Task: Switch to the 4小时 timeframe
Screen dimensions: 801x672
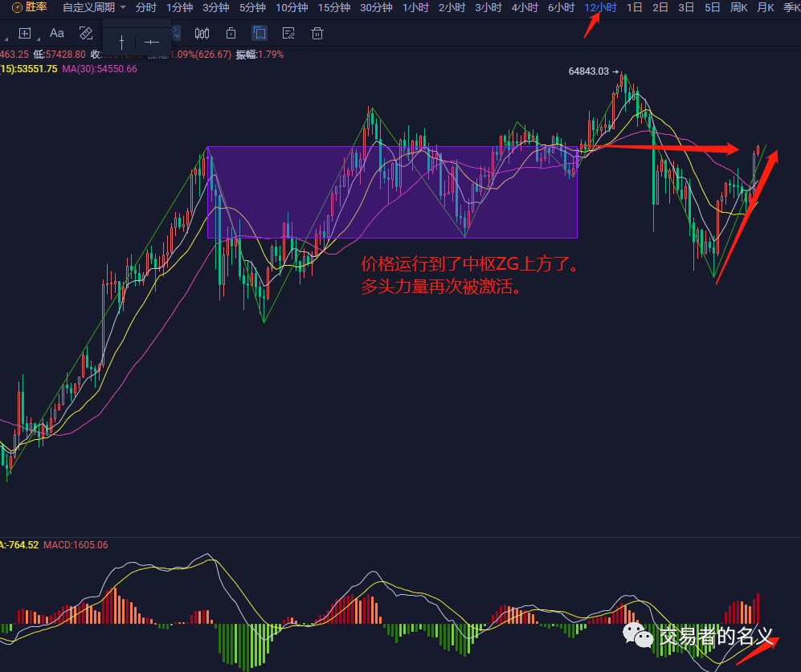Action: [525, 8]
